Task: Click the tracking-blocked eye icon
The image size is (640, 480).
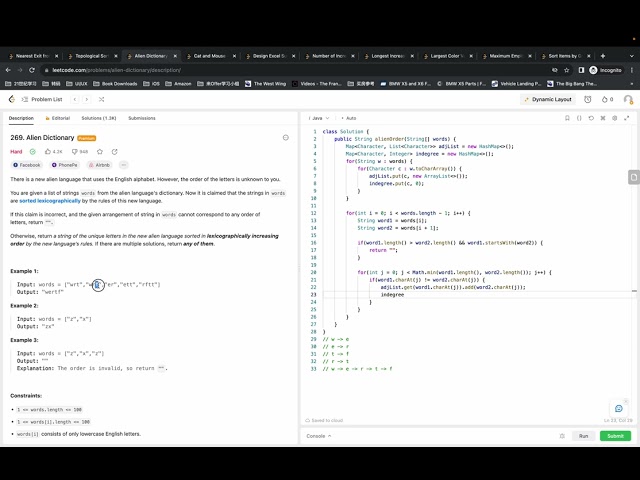Action: pos(555,70)
